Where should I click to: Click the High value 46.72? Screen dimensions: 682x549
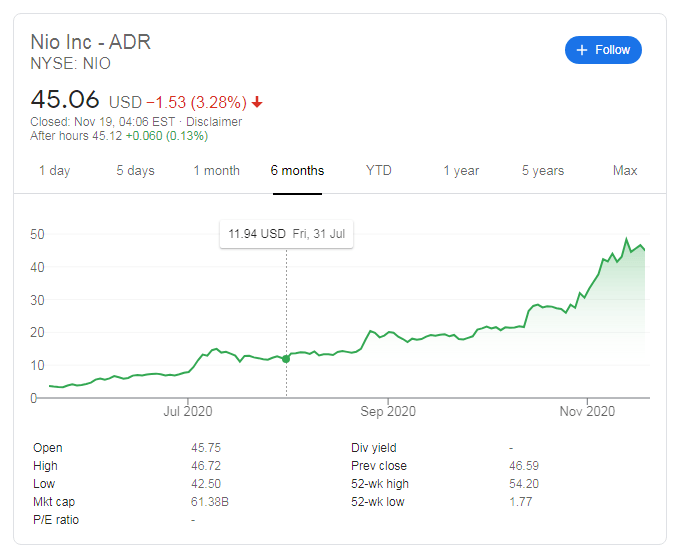click(206, 466)
